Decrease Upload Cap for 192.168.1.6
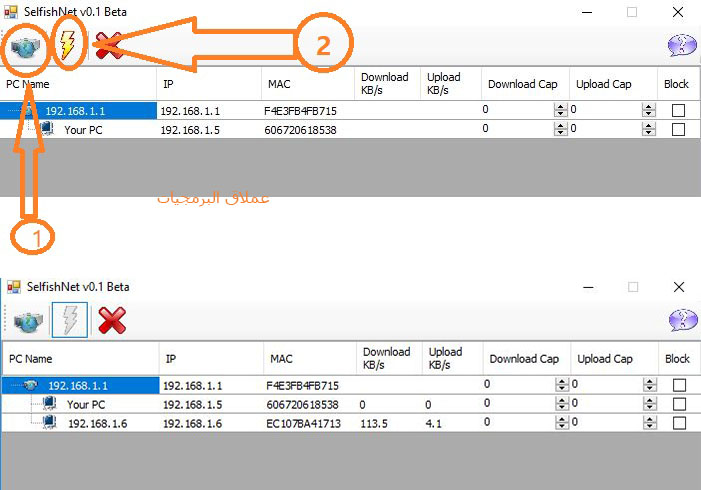Viewport: 701px width, 490px height. click(x=650, y=426)
